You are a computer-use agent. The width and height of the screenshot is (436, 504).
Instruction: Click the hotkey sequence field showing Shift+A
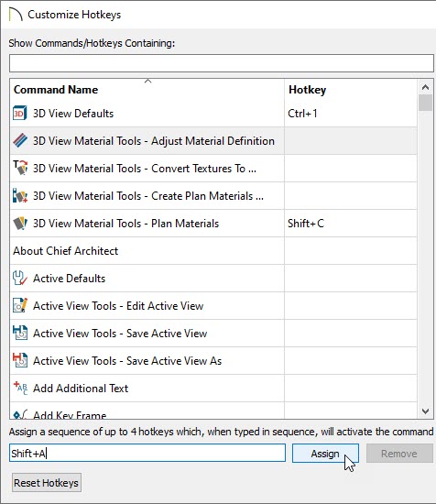pos(147,454)
